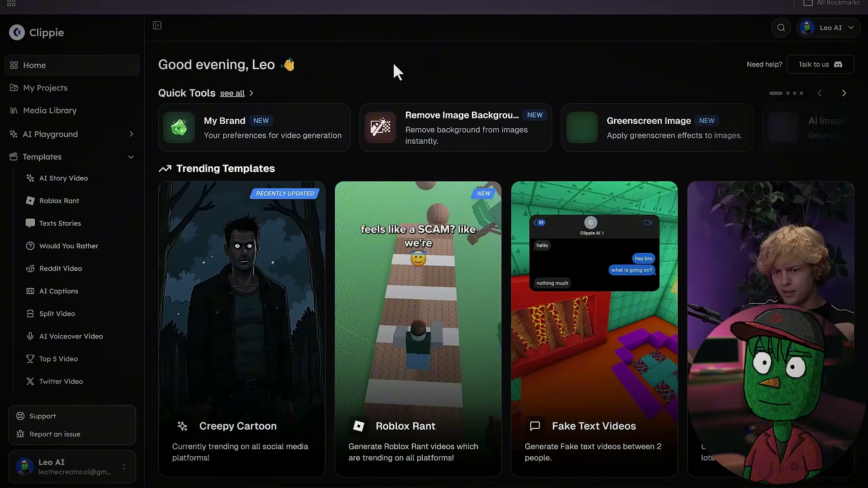
Task: Click the Split Video icon
Action: 30,314
